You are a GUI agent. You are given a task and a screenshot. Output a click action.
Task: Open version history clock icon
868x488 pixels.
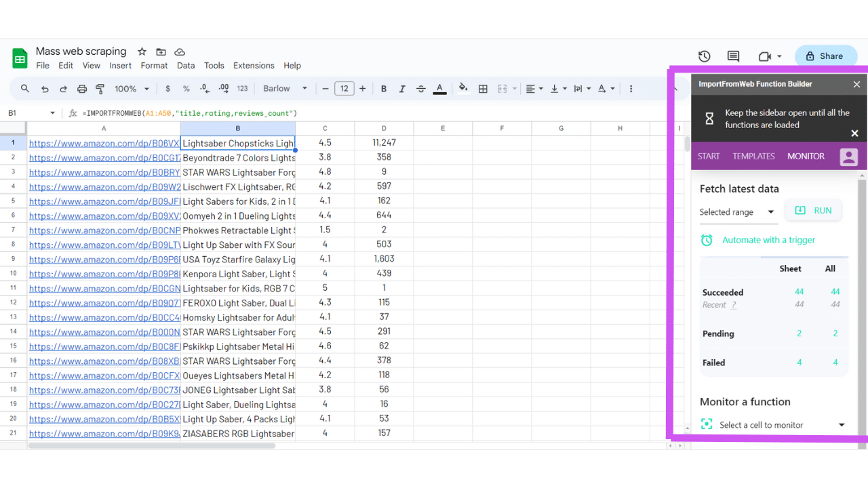pos(704,56)
